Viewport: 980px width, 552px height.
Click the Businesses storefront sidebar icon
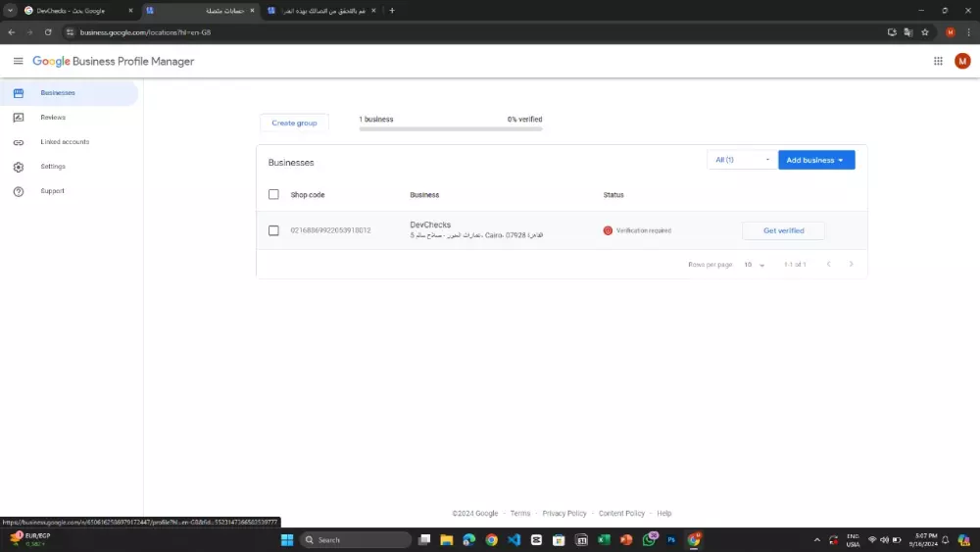18,93
